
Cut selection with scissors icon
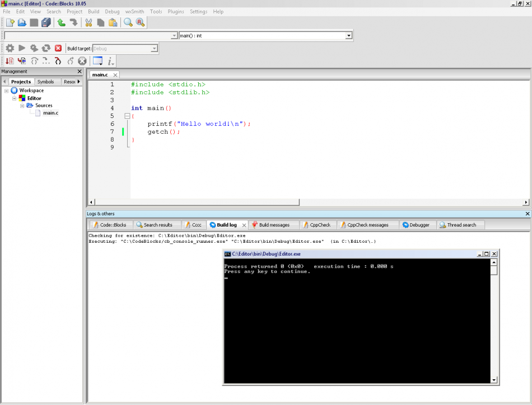[89, 23]
